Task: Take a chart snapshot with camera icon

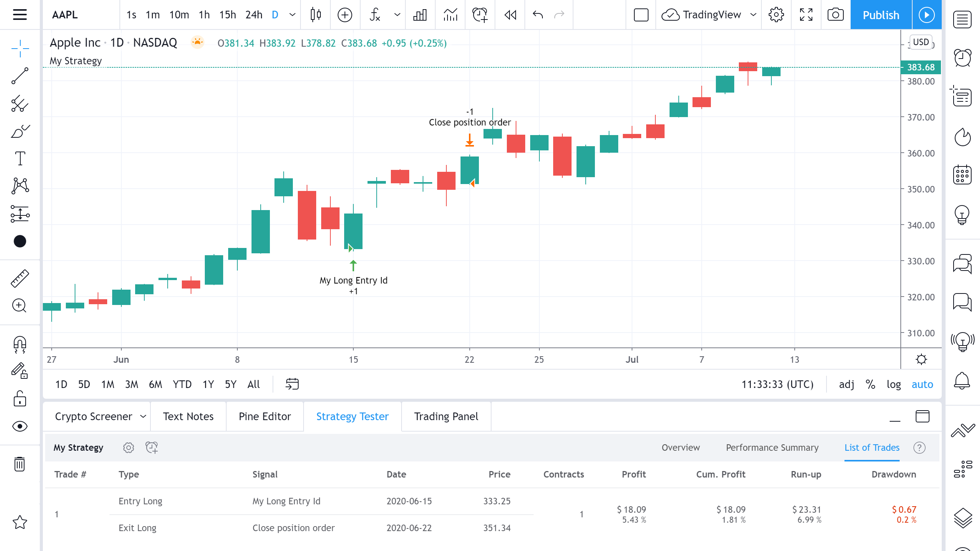Action: [x=835, y=15]
